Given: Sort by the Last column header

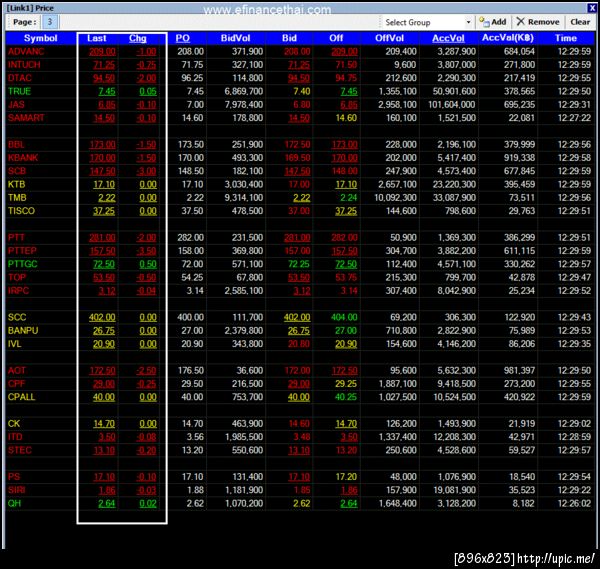Looking at the screenshot, I should coord(96,38).
